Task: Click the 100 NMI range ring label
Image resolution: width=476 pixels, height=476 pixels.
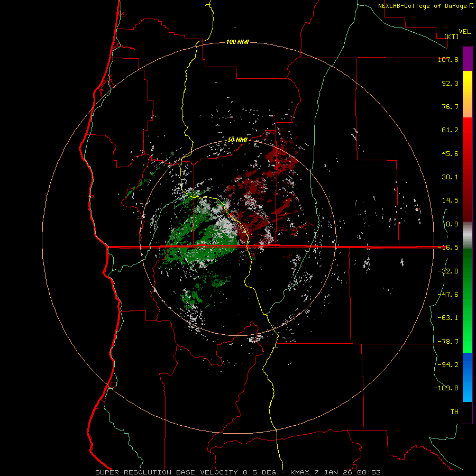Action: pyautogui.click(x=237, y=42)
